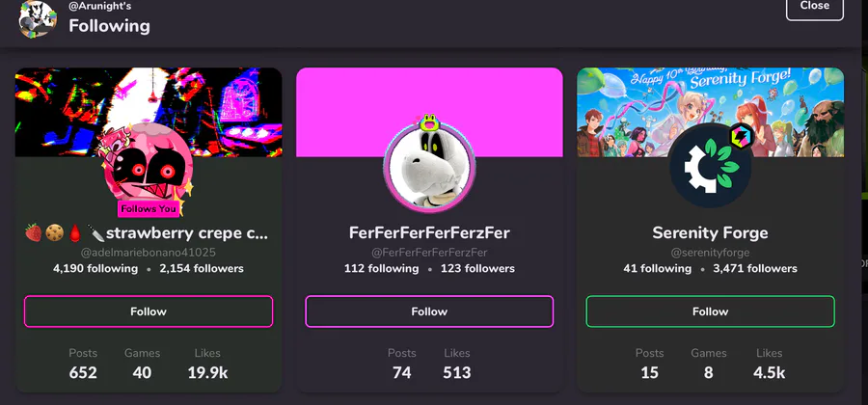Image resolution: width=868 pixels, height=405 pixels.
Task: Click the hexagon badge on Serenity Forge avatar
Action: point(740,136)
